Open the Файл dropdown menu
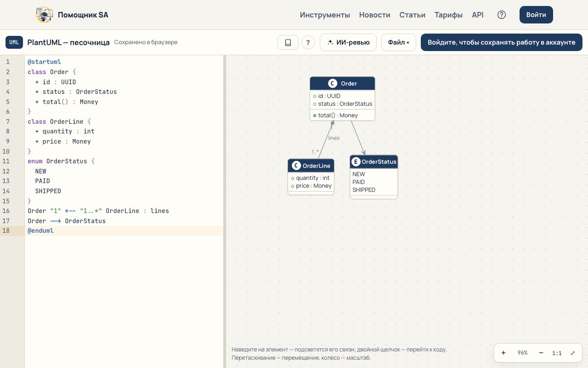 (x=398, y=42)
